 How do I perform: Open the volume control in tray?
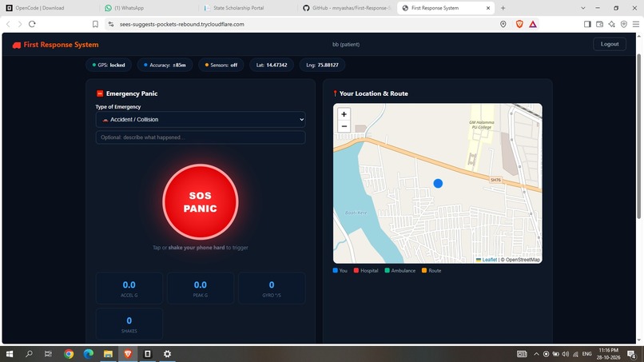[566, 354]
